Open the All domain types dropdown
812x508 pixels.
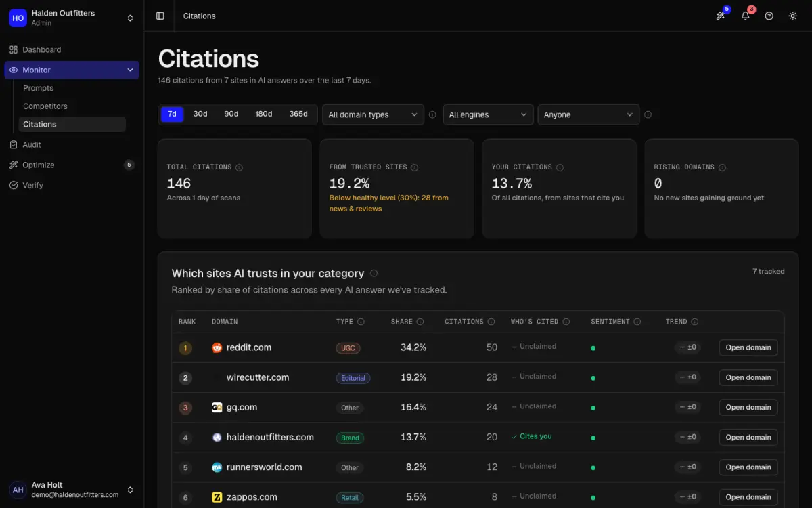[x=373, y=114]
